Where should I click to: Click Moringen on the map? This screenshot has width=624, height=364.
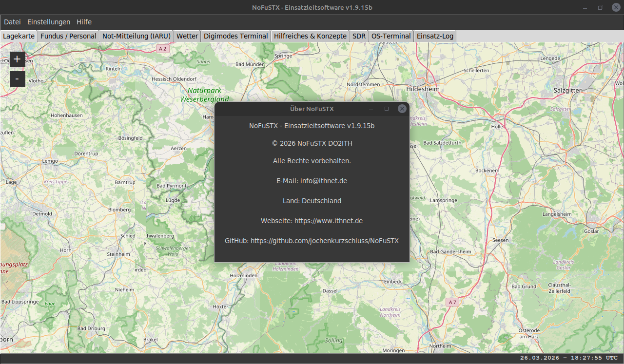pos(393,350)
